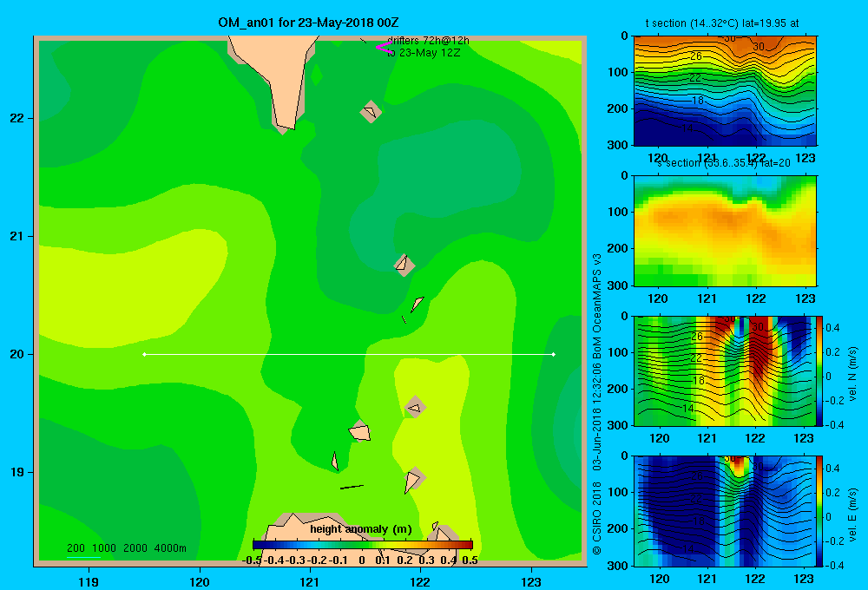Click the right diamond endpoint of white transect line
The width and height of the screenshot is (868, 590).
point(554,354)
